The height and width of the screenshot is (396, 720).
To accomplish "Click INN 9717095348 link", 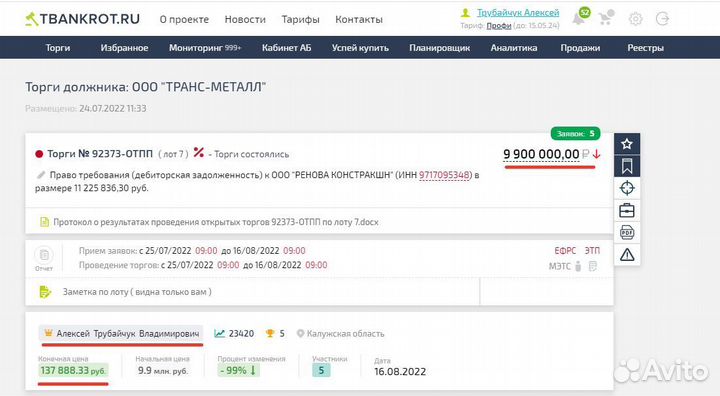I will click(444, 175).
